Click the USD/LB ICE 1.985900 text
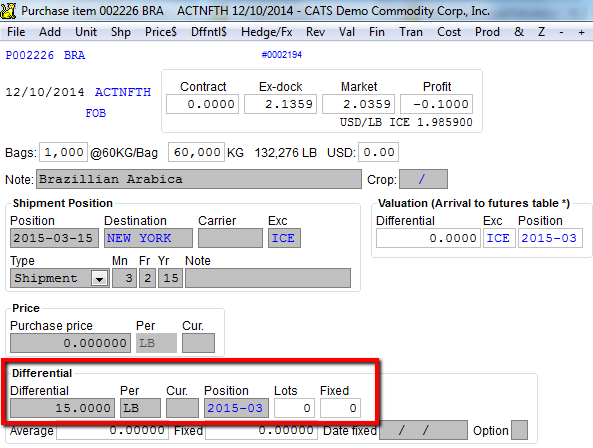The image size is (593, 448). pyautogui.click(x=406, y=122)
